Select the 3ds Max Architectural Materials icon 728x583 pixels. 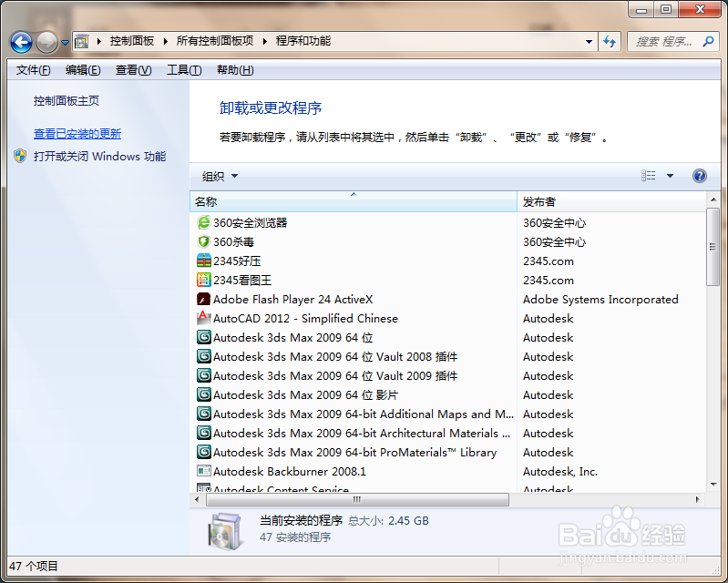pyautogui.click(x=203, y=433)
